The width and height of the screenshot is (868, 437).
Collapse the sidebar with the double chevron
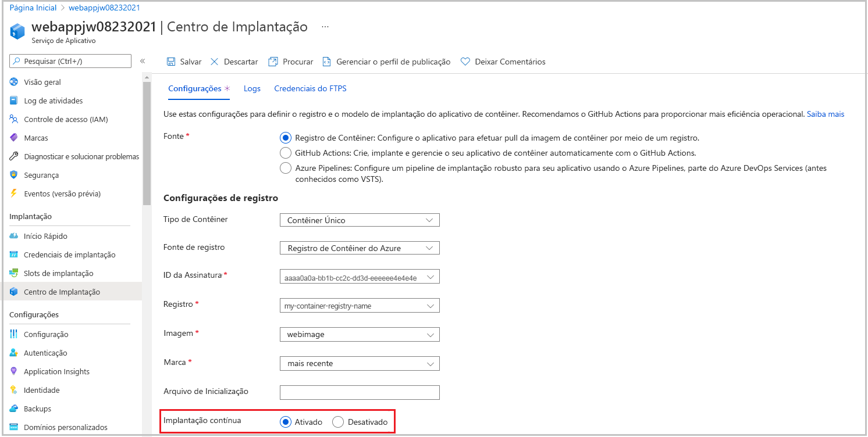pyautogui.click(x=143, y=61)
